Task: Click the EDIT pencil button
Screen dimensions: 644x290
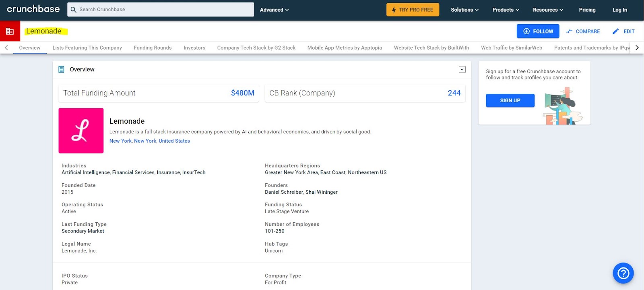Action: (623, 31)
